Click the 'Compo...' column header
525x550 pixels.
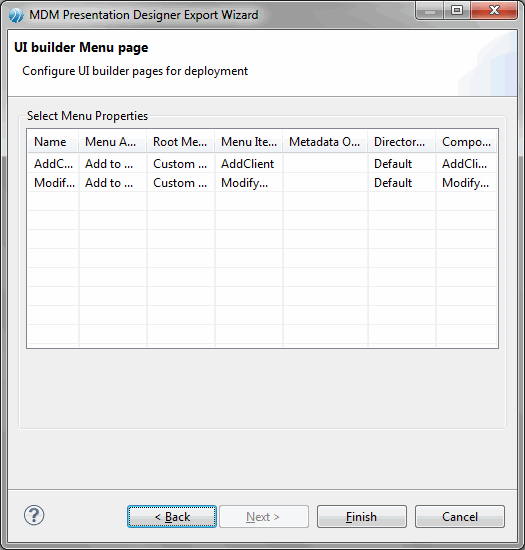point(466,142)
